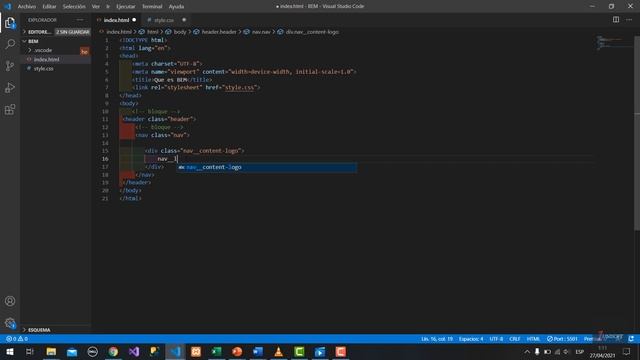Expand the .vscode folder
Image resolution: width=640 pixels, height=360 pixels.
(42, 50)
